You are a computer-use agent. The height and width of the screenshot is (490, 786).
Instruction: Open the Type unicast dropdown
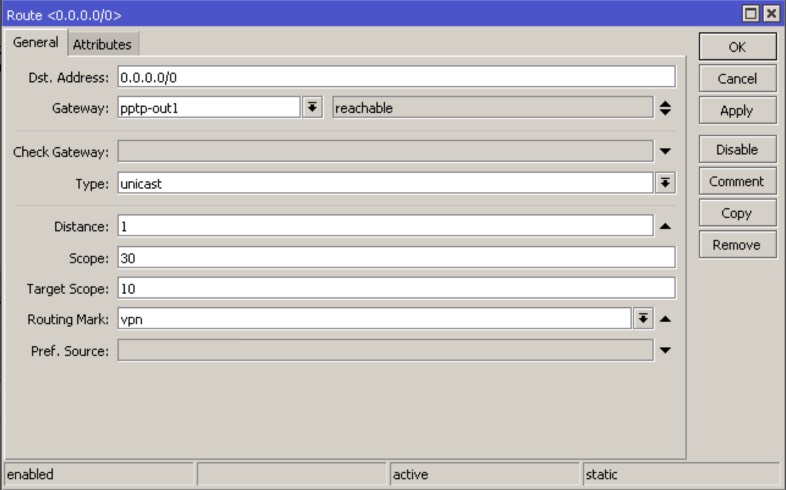pos(665,183)
